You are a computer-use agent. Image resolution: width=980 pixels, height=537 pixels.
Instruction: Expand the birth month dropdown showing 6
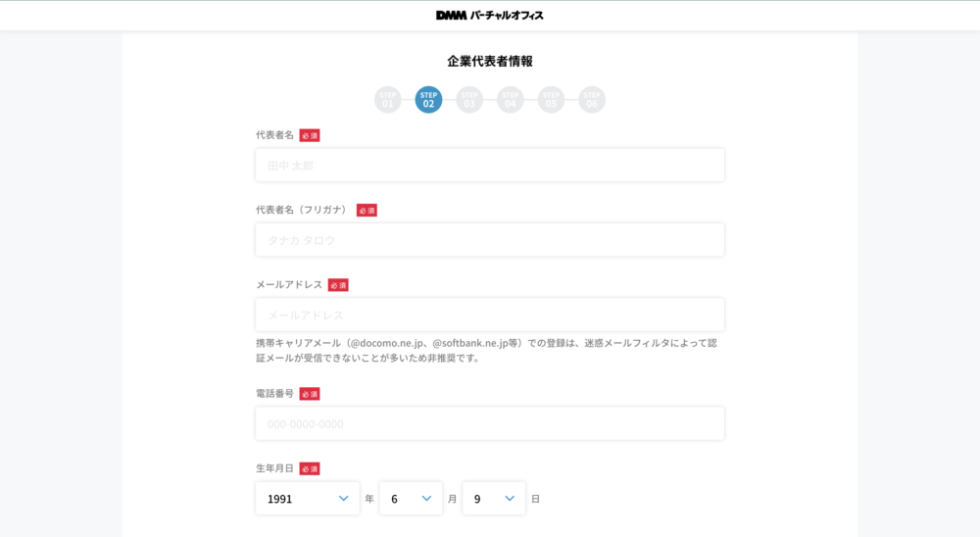tap(411, 498)
